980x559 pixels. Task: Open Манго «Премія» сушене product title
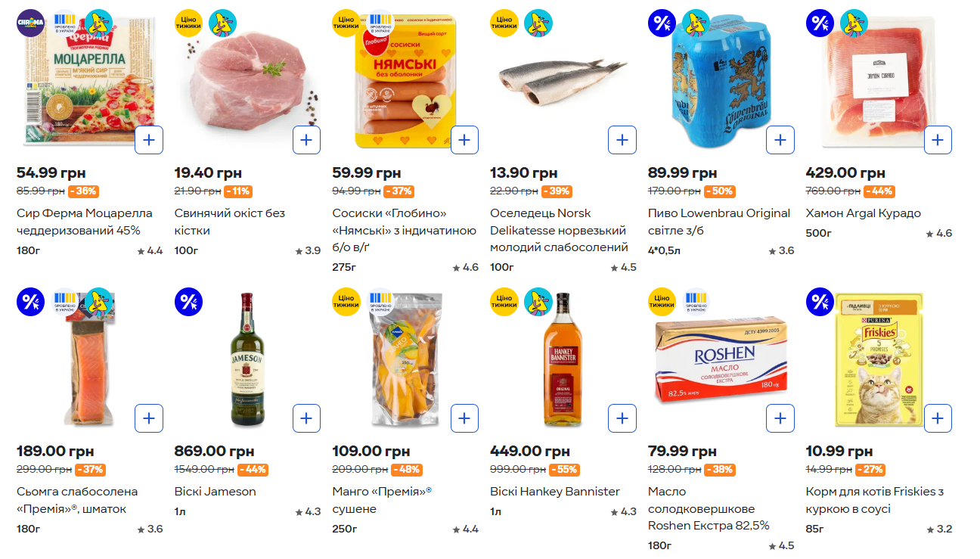(x=382, y=500)
